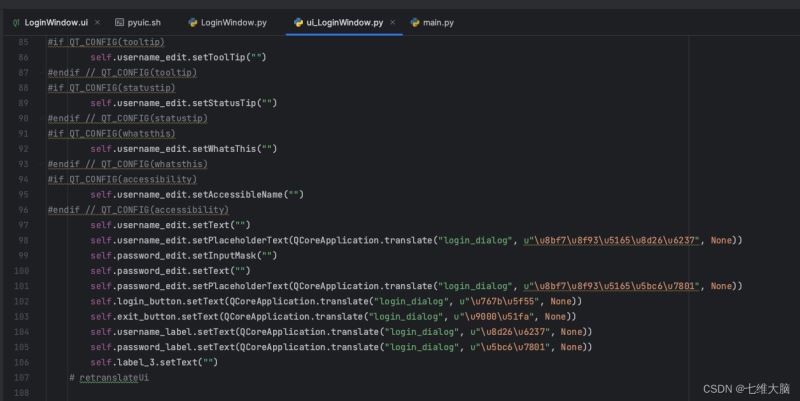Click the Python icon on LoginWindow.py tab
This screenshot has height=401, width=800.
(192, 22)
